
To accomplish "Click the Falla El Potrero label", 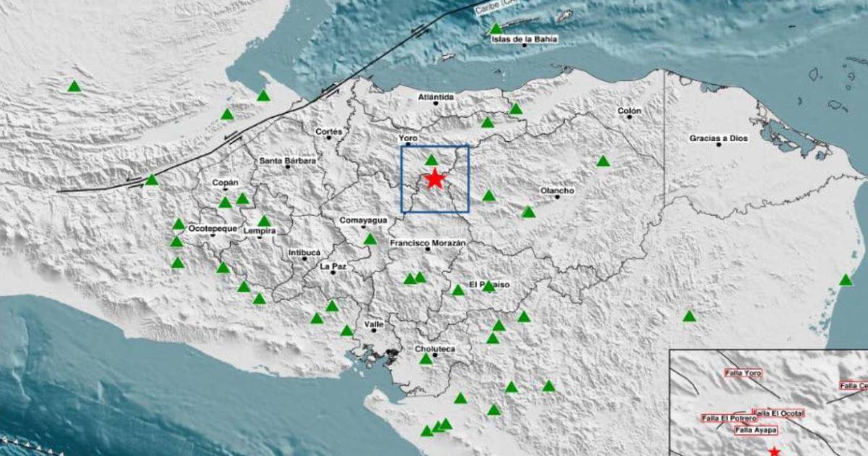I will (728, 418).
